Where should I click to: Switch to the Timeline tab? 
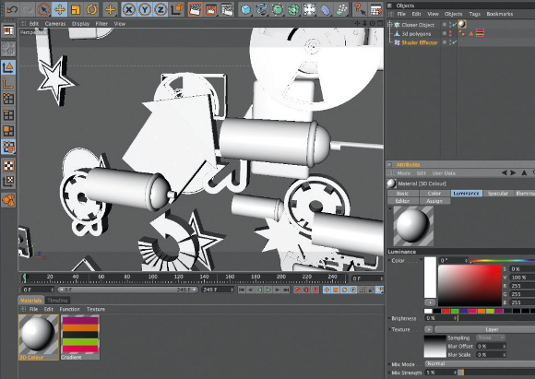point(57,301)
